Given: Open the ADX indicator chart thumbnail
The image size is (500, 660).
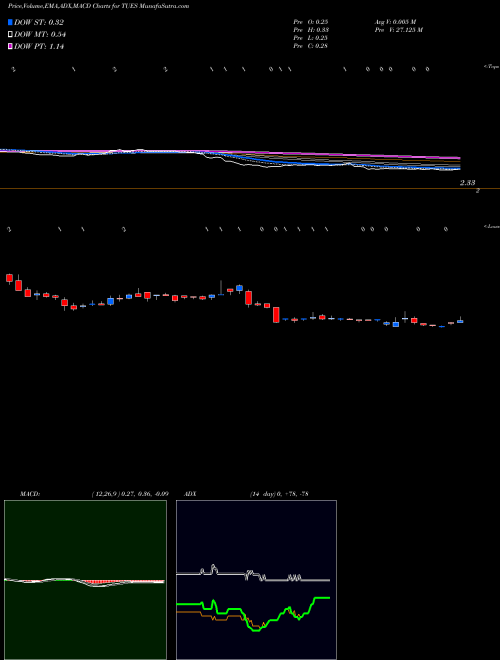Looking at the screenshot, I should (256, 580).
